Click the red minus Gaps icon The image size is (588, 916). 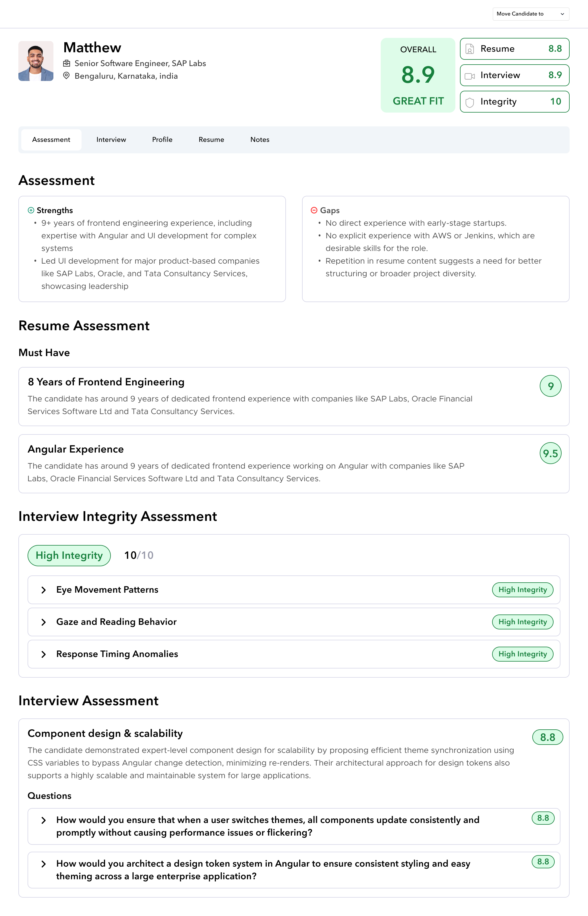click(314, 210)
